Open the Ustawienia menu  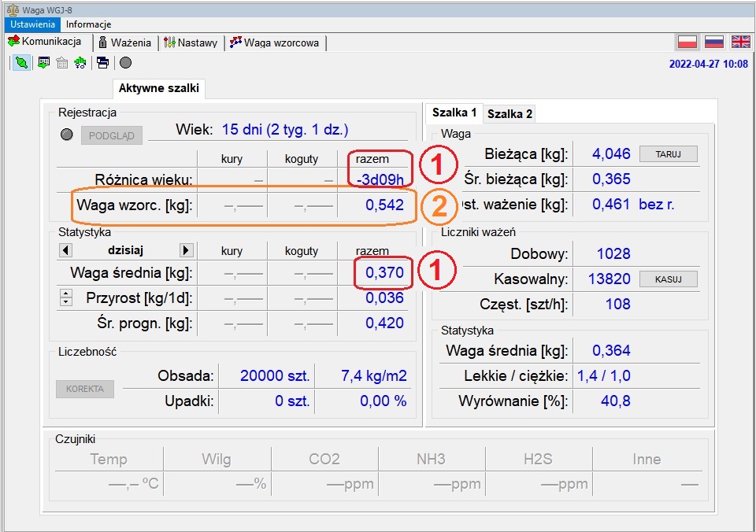(31, 24)
